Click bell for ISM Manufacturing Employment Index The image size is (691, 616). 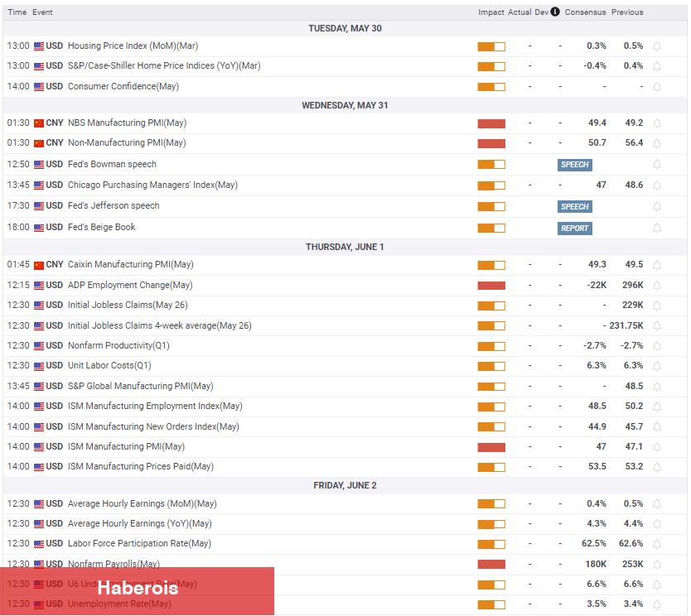click(x=657, y=407)
